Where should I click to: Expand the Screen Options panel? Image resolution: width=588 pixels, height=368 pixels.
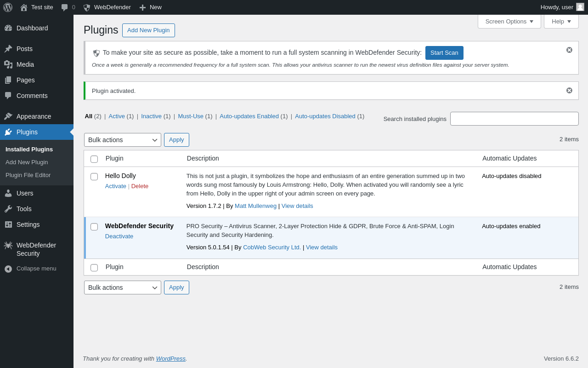(x=509, y=21)
